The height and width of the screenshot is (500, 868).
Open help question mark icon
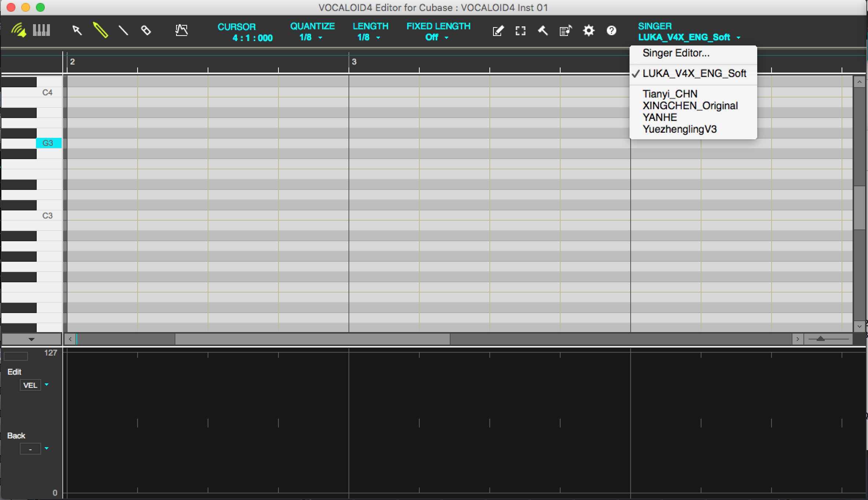[611, 30]
